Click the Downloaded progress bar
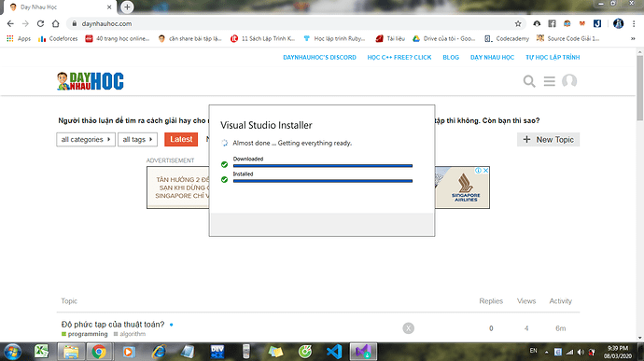This screenshot has height=361, width=644. coord(322,165)
